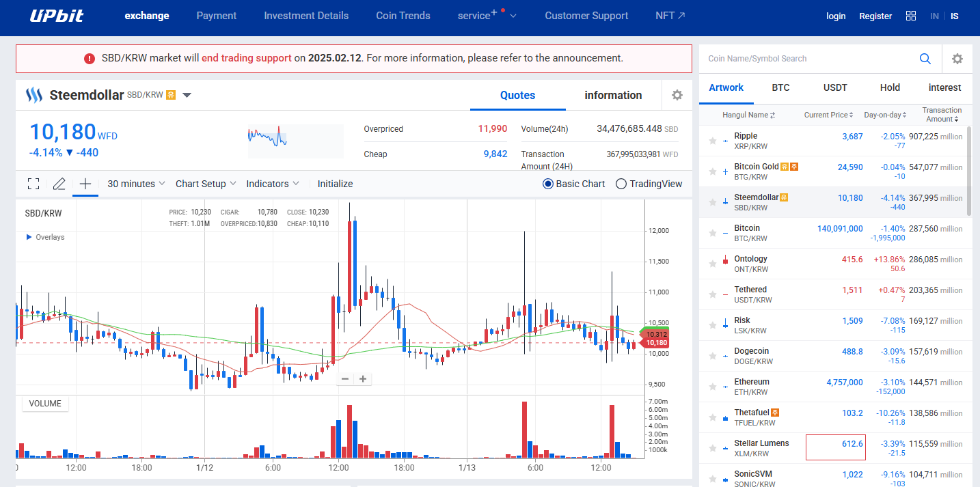Viewport: 980px width, 487px height.
Task: Open chart panel settings gear
Action: click(x=677, y=95)
